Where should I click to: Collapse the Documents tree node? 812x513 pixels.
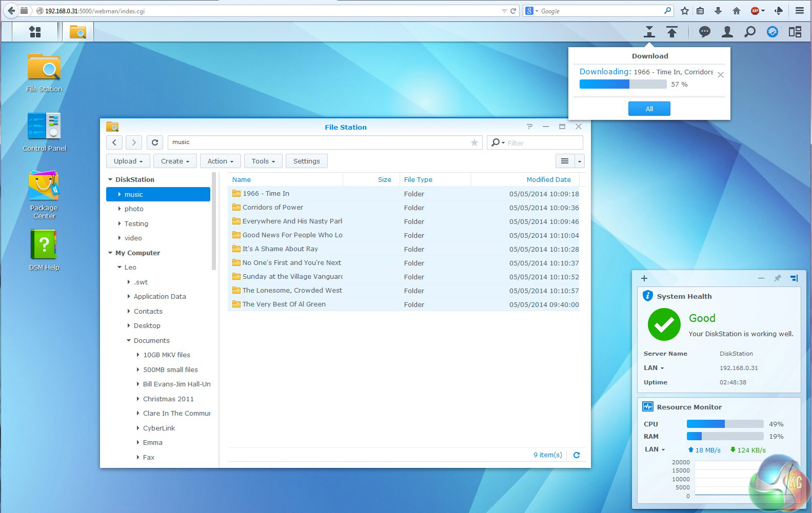129,341
